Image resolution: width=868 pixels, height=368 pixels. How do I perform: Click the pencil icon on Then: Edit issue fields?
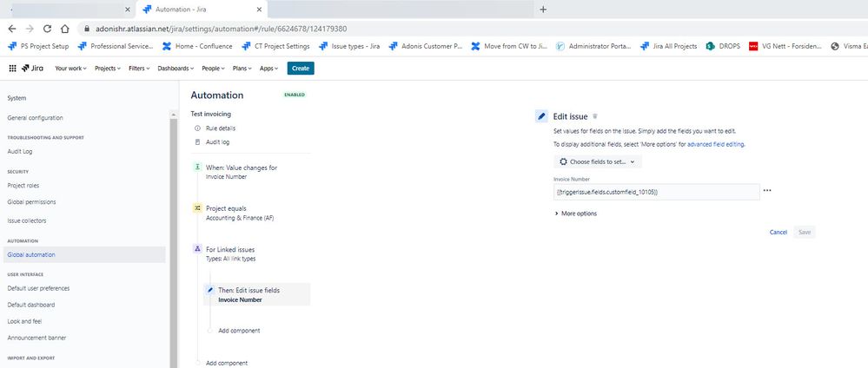[x=210, y=290]
